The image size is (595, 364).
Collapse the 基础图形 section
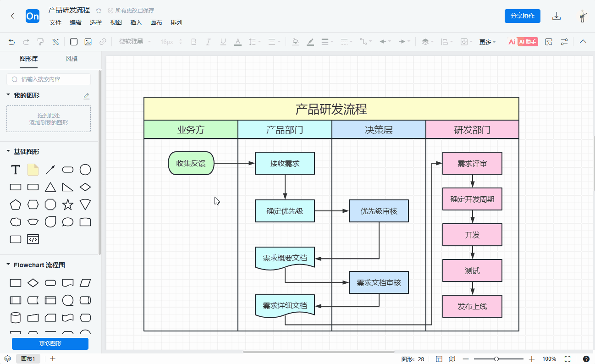[x=8, y=151]
